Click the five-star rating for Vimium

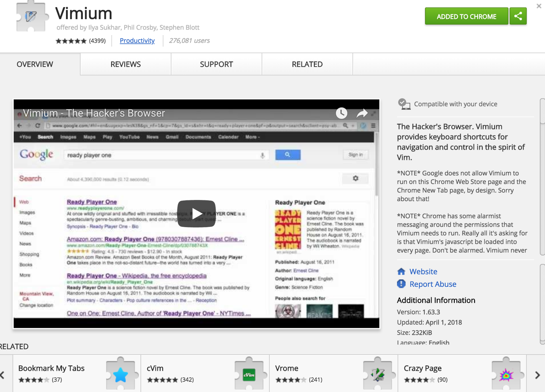point(71,41)
